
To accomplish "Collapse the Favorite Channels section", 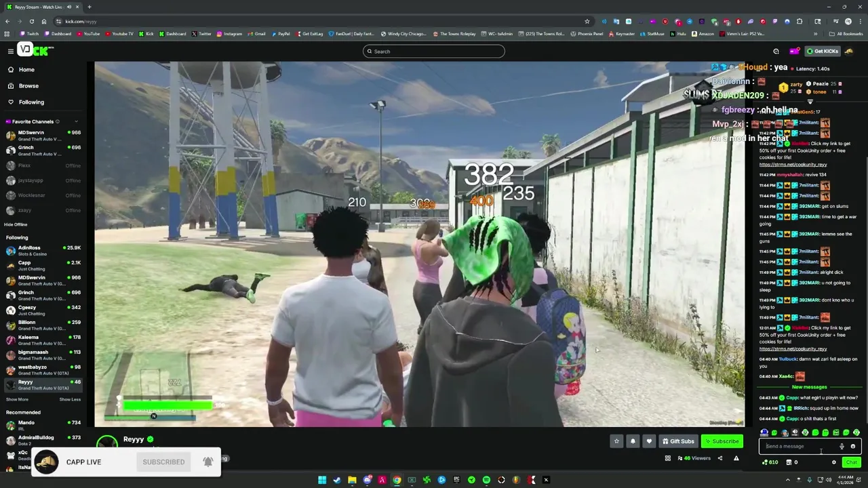I will click(76, 121).
